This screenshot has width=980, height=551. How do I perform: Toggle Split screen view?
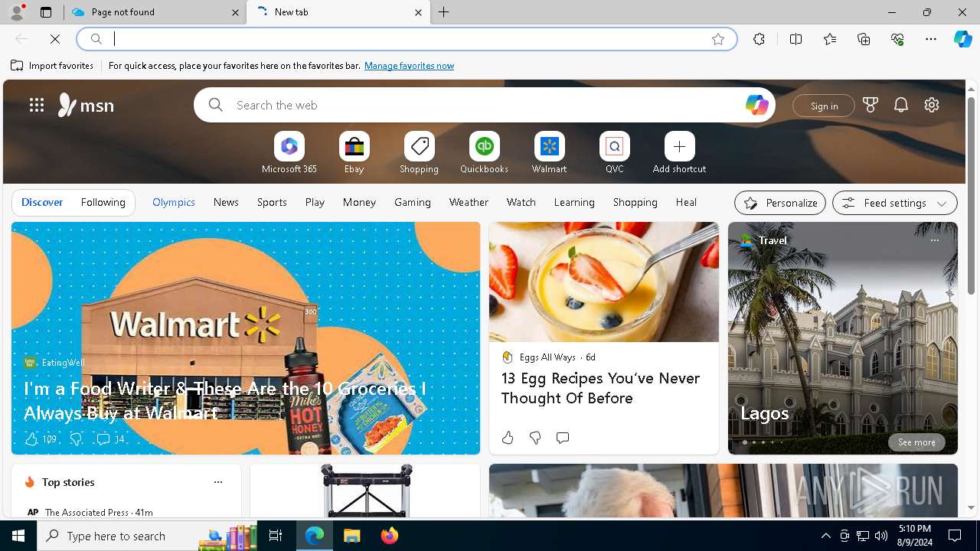(795, 39)
